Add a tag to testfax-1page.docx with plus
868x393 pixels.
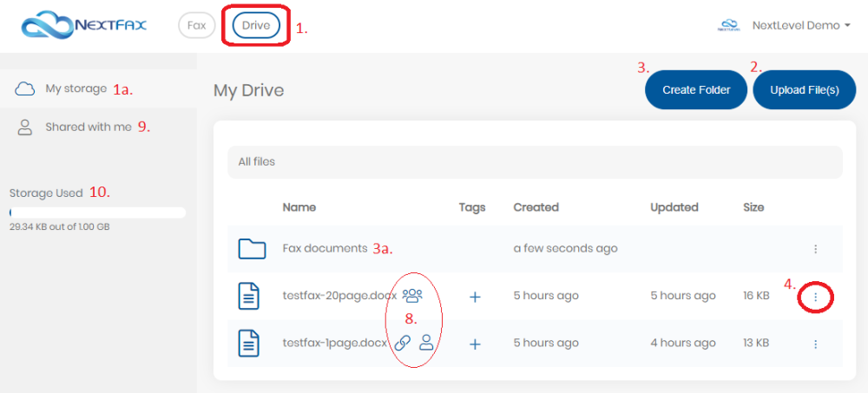pyautogui.click(x=475, y=344)
